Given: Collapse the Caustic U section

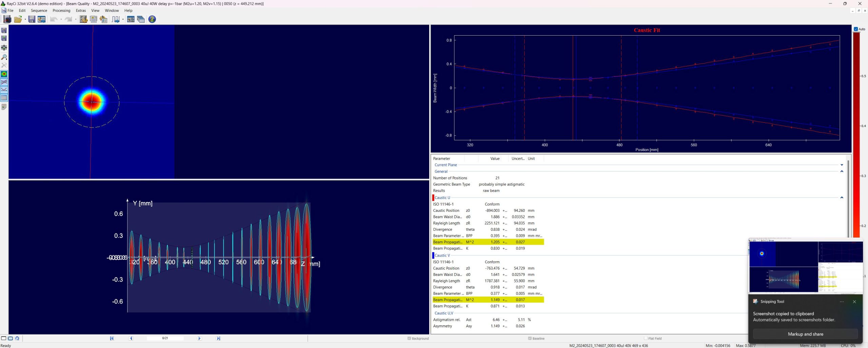Looking at the screenshot, I should point(842,198).
